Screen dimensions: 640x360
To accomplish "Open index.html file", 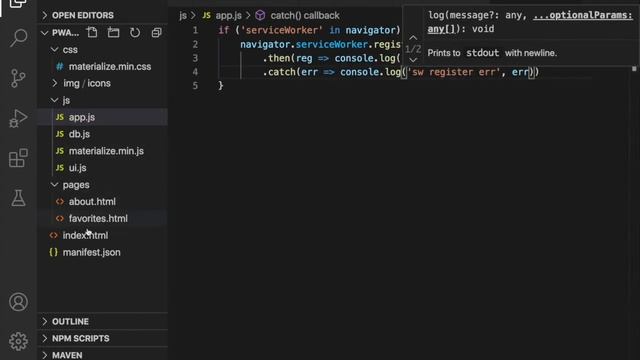I will (x=102, y=236).
